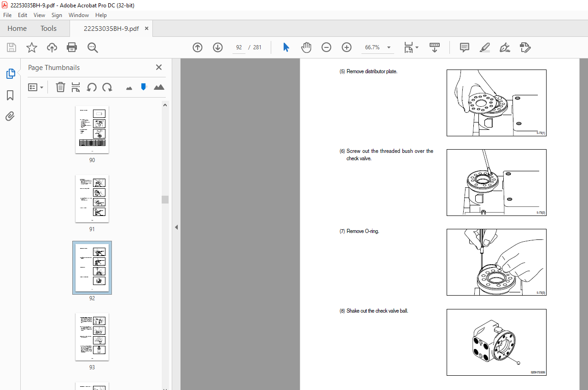Viewport: 588px width, 390px height.
Task: Click the thumbnails panel scrollbar handle
Action: tap(165, 199)
